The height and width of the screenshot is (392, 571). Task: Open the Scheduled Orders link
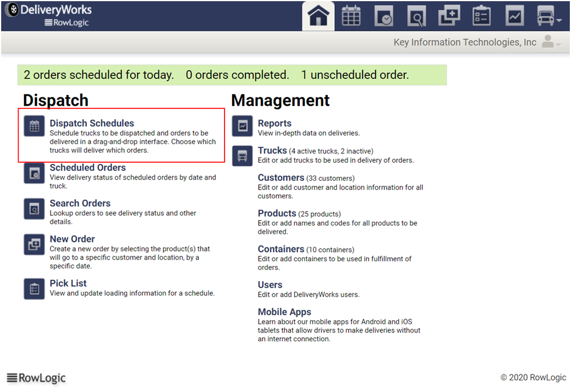point(87,167)
